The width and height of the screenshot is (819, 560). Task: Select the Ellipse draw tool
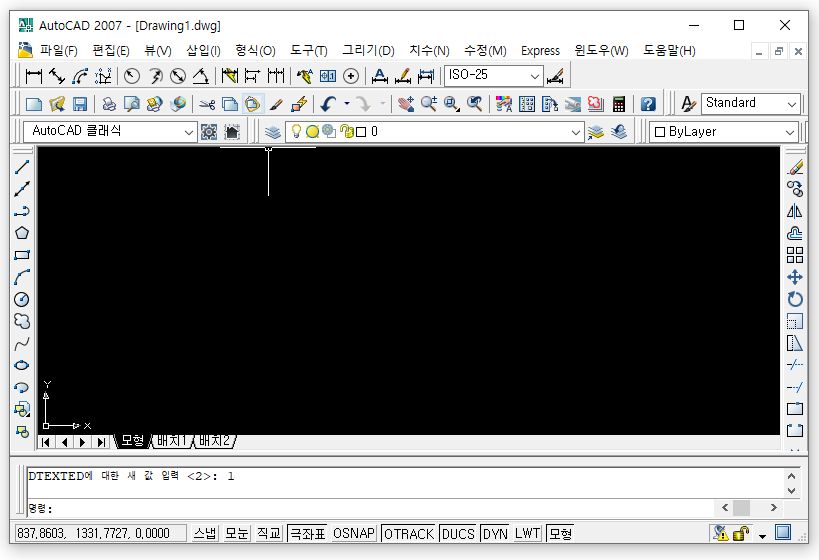(x=22, y=365)
